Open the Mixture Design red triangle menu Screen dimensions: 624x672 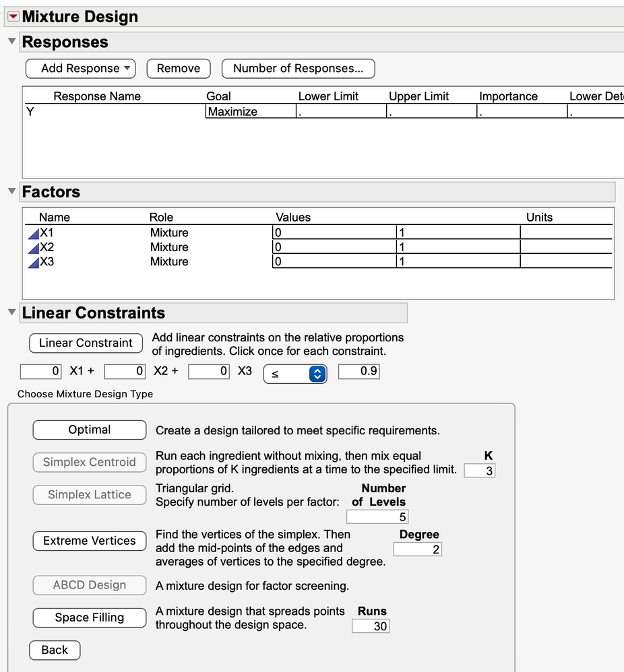coord(13,16)
